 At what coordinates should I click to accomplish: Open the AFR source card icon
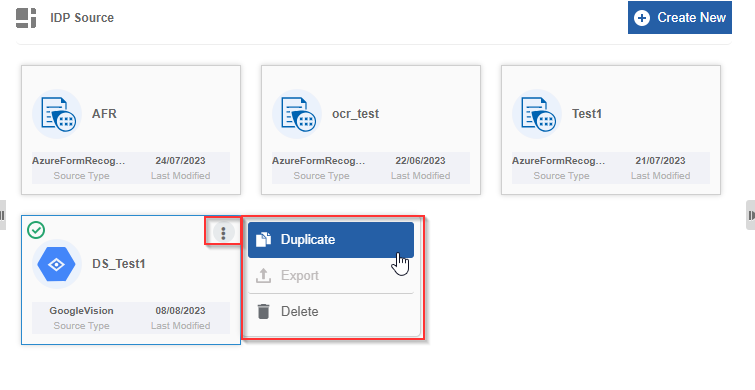pyautogui.click(x=57, y=114)
